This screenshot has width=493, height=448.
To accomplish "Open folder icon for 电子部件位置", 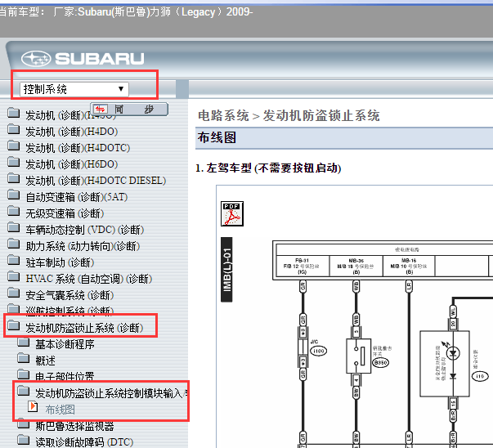I will tap(24, 374).
